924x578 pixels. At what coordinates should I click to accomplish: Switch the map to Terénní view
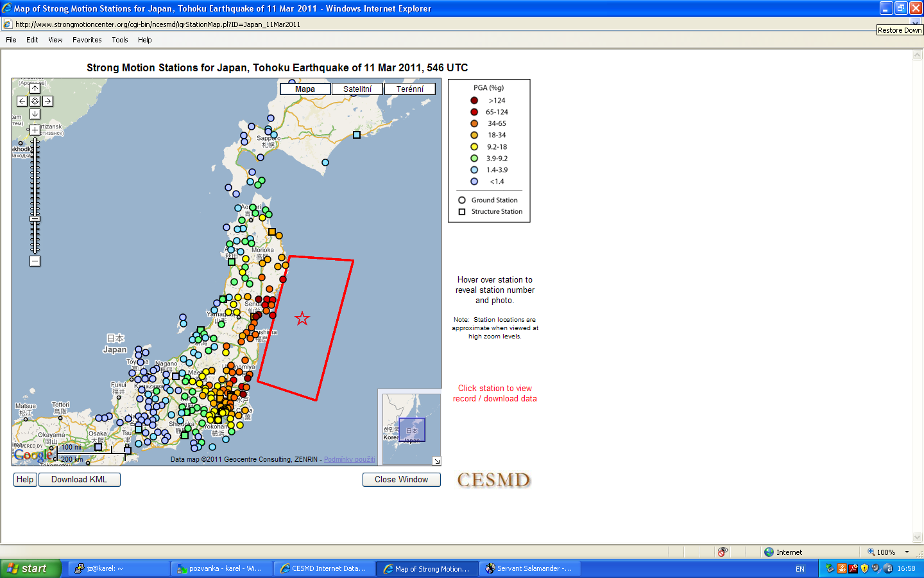(x=410, y=89)
